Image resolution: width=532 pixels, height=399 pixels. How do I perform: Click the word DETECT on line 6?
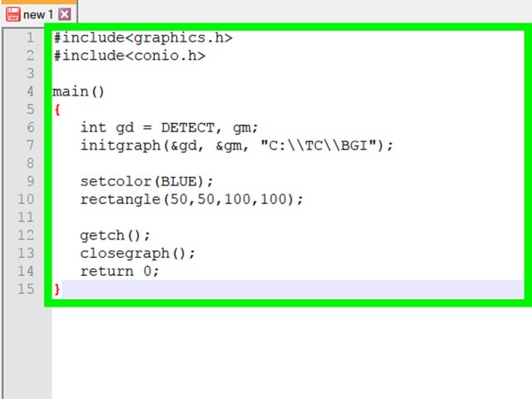point(188,127)
